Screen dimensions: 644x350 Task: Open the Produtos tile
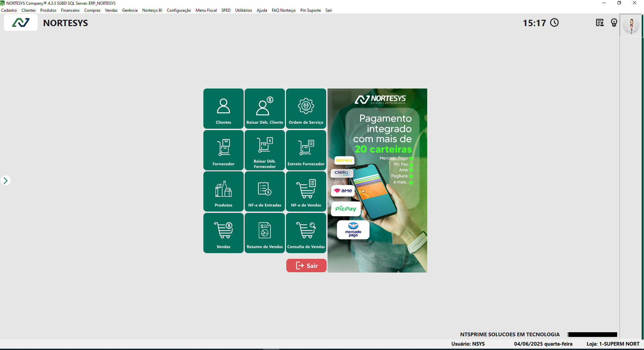tap(223, 191)
